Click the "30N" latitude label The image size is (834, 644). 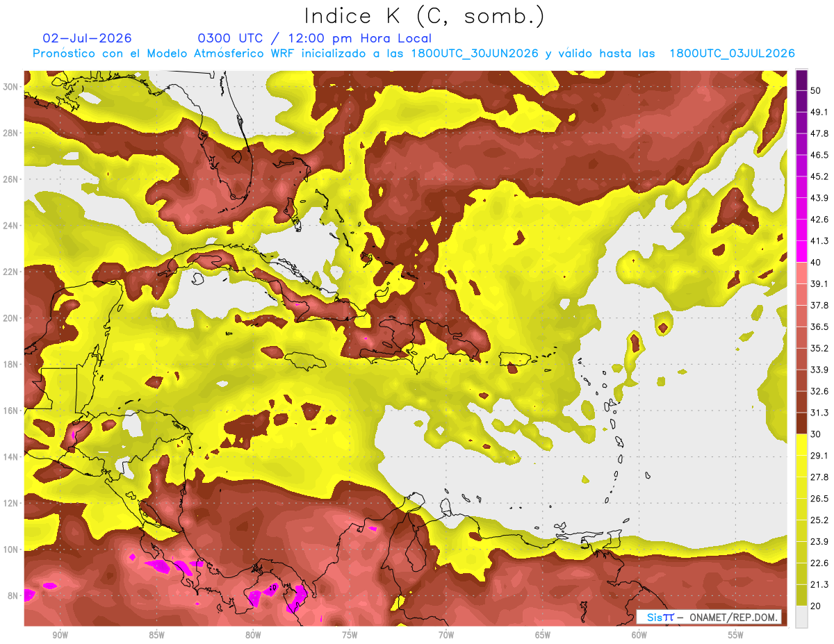coord(10,87)
